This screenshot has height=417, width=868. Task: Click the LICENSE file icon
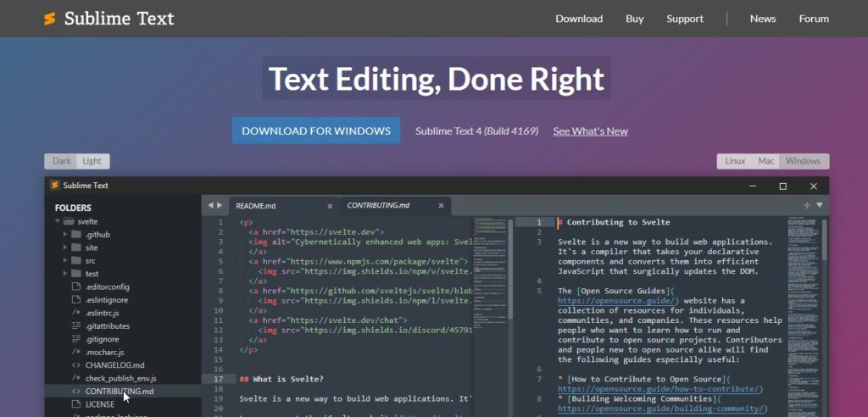click(x=76, y=404)
